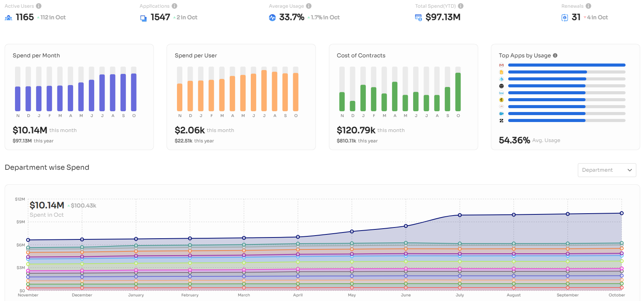Select the red cloud app icon

501,107
